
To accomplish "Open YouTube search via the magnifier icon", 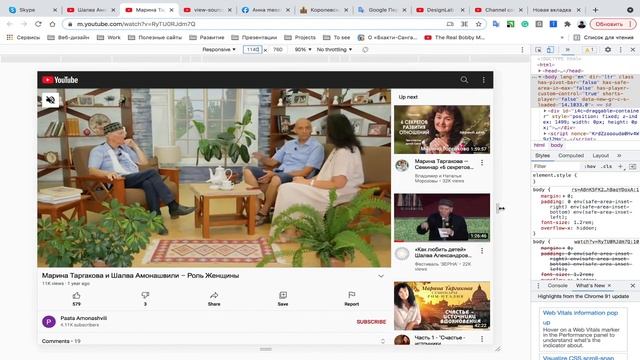I will coord(464,80).
